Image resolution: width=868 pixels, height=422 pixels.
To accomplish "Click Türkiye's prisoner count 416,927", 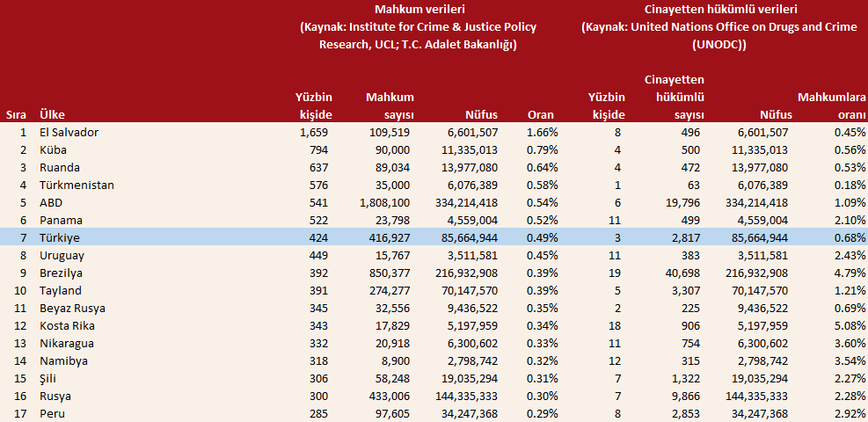I will (x=390, y=237).
